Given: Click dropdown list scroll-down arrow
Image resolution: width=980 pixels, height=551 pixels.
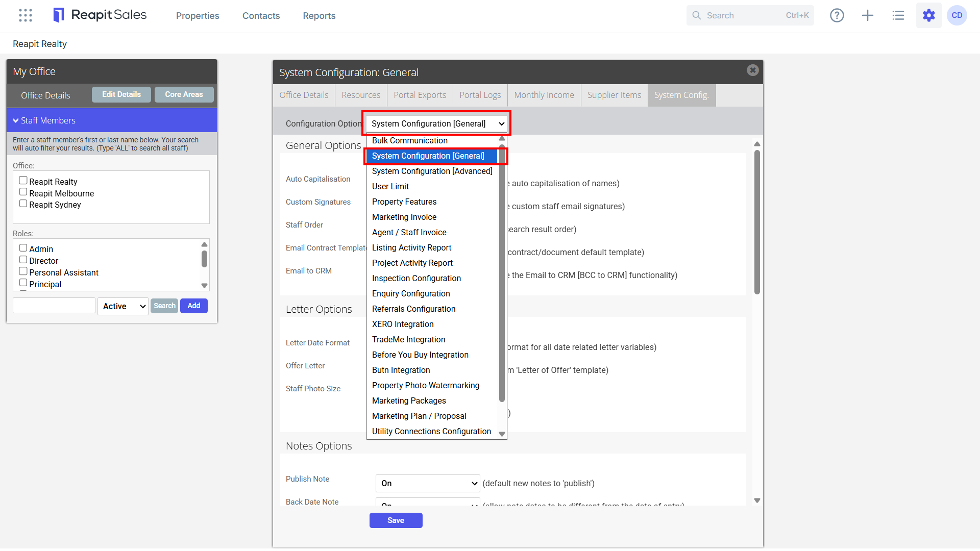Looking at the screenshot, I should 502,434.
